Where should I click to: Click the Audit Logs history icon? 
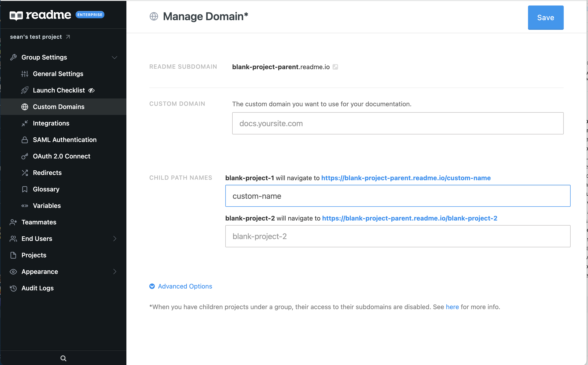tap(13, 288)
